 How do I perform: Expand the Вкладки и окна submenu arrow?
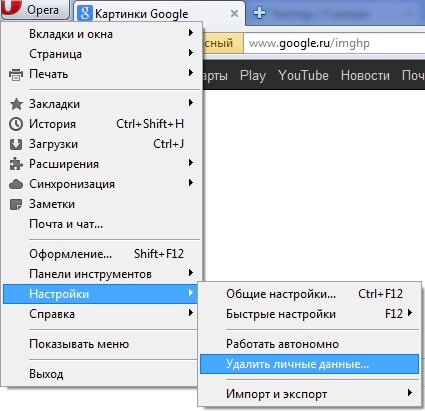click(x=191, y=33)
